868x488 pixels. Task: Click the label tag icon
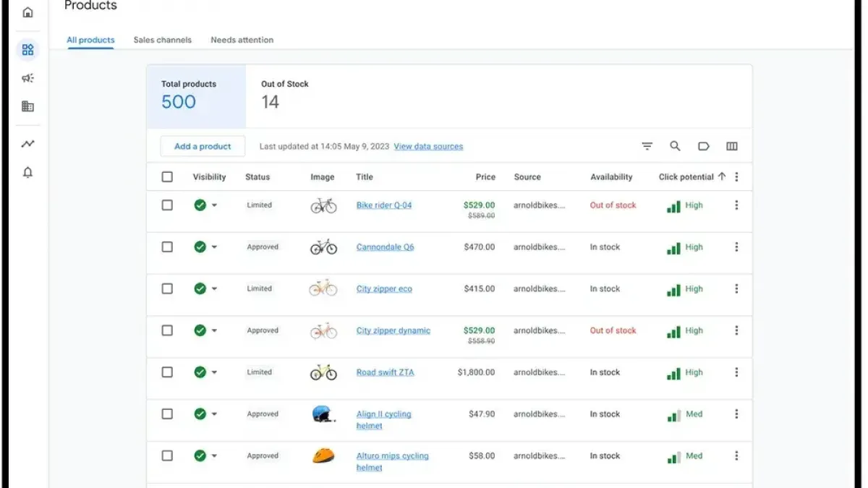(x=703, y=146)
